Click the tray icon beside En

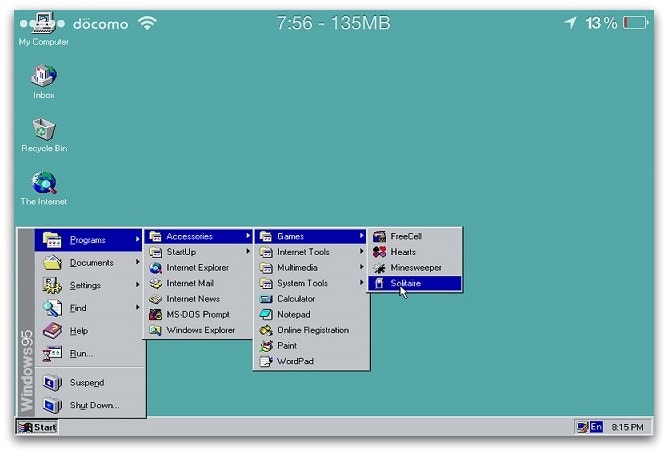(x=582, y=427)
